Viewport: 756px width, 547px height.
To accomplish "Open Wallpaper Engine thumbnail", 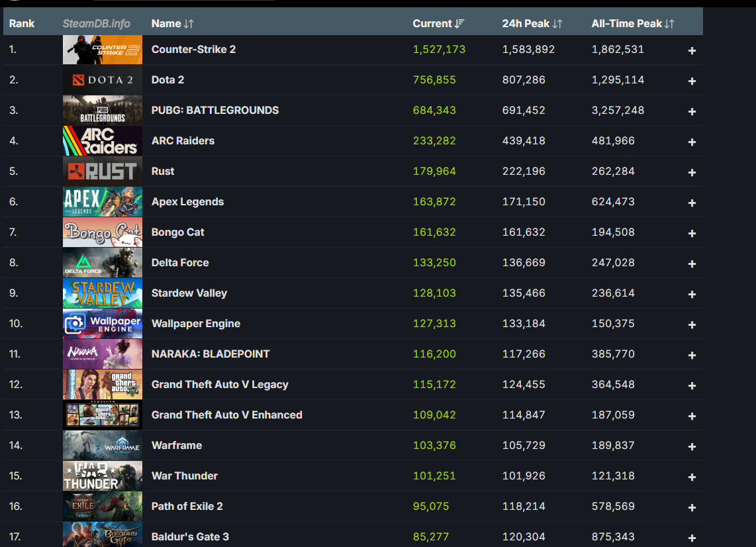I will 102,324.
